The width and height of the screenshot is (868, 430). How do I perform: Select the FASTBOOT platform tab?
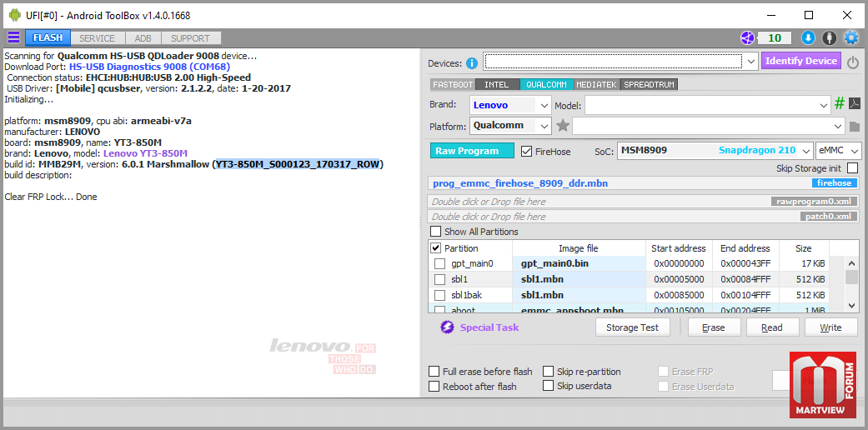point(452,85)
